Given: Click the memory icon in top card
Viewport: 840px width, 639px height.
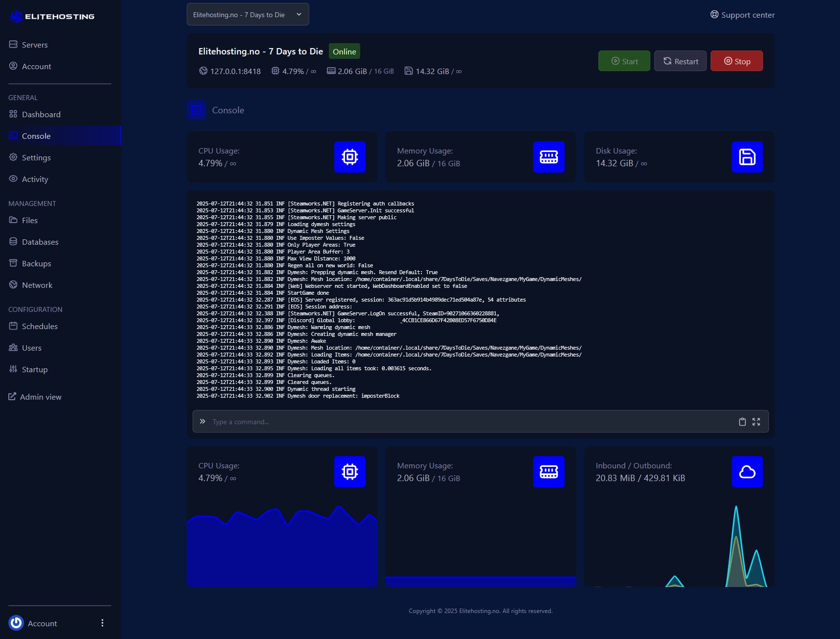Looking at the screenshot, I should point(548,157).
